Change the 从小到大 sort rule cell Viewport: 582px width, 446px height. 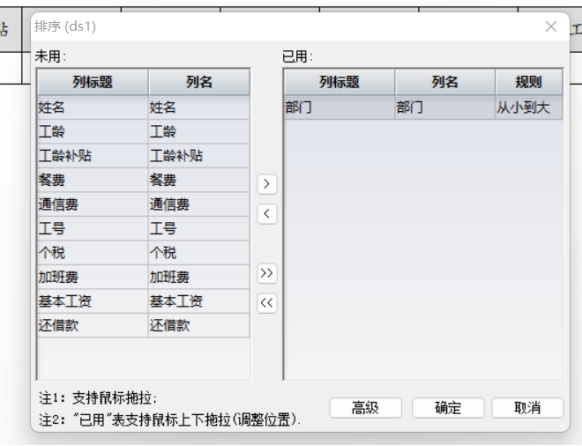click(529, 108)
